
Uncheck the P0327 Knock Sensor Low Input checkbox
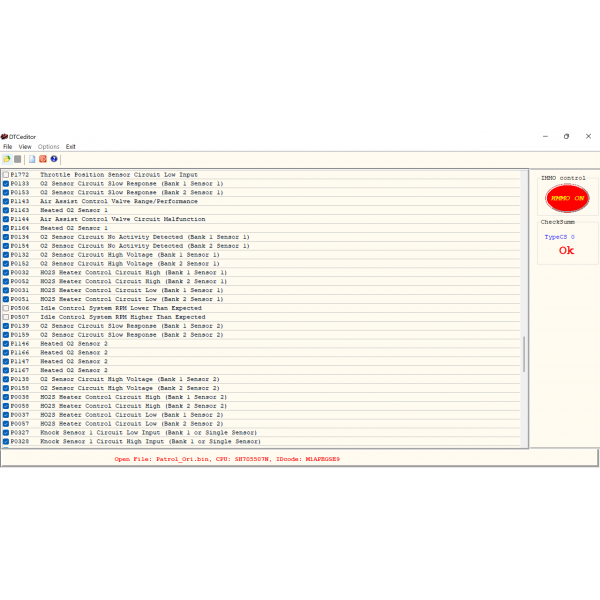(5, 433)
